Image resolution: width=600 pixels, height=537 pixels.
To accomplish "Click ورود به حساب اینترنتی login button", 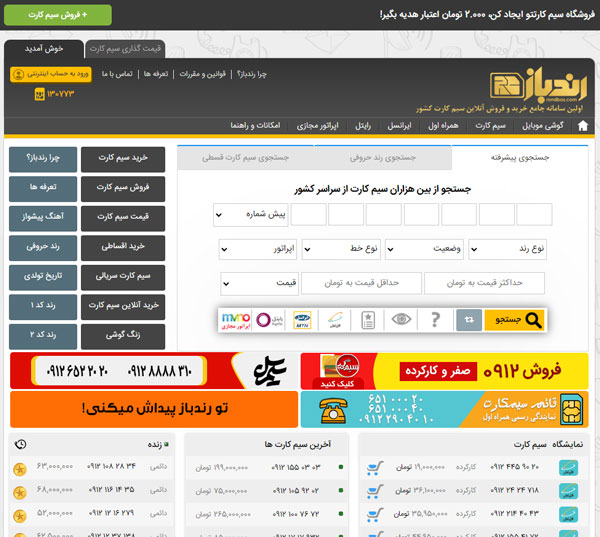I will (51, 74).
